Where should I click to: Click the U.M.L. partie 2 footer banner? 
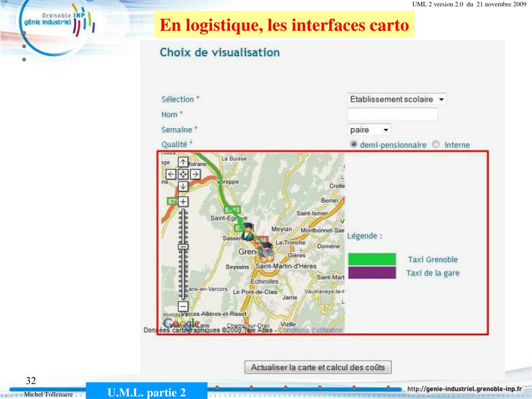pos(147,391)
